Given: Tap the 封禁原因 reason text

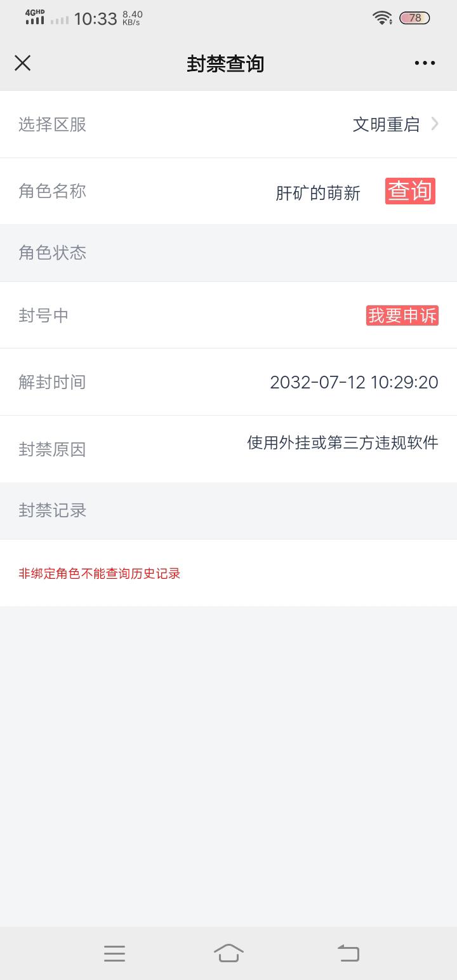Looking at the screenshot, I should point(343,442).
